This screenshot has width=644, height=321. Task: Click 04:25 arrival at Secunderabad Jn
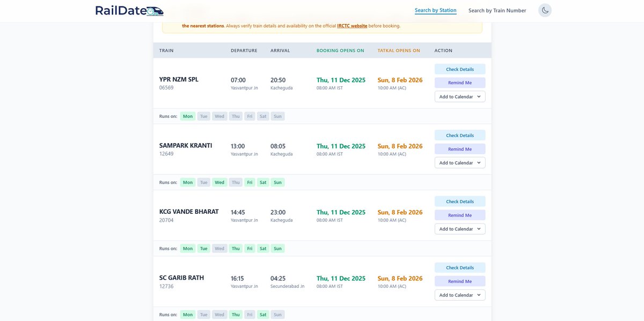278,279
